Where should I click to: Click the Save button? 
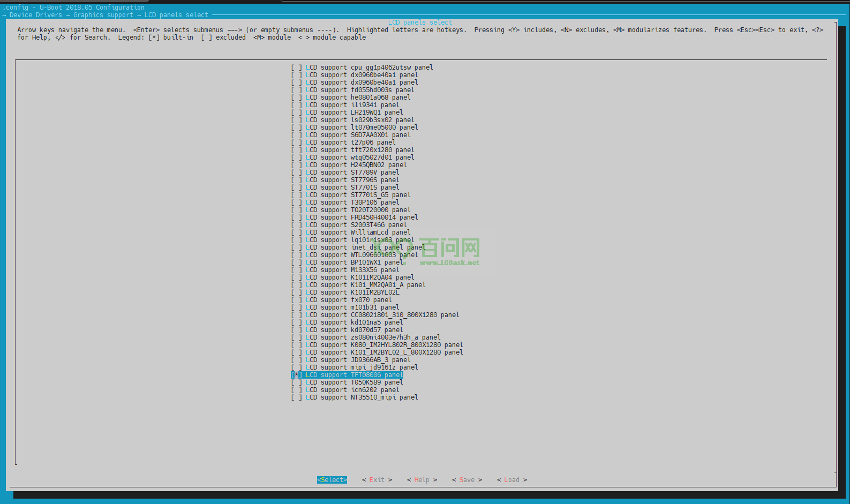pyautogui.click(x=467, y=480)
